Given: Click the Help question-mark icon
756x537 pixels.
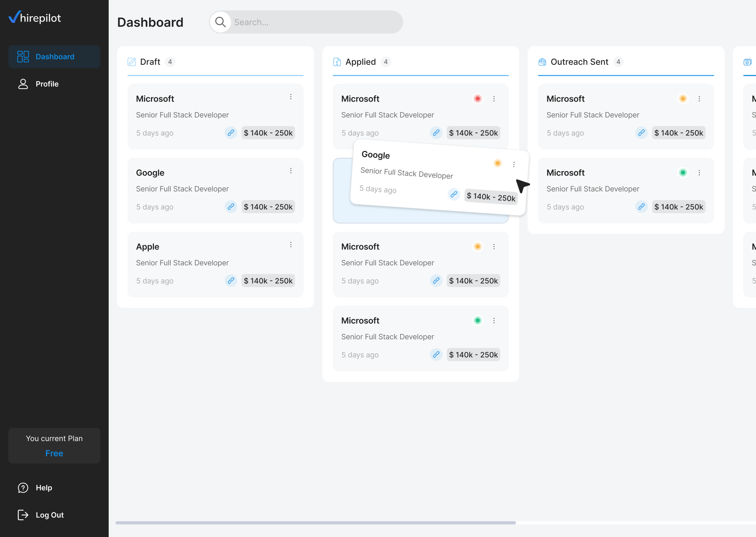Looking at the screenshot, I should (x=23, y=488).
